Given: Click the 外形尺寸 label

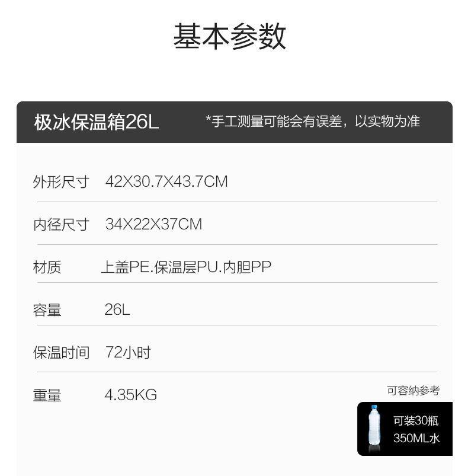Looking at the screenshot, I should pyautogui.click(x=61, y=182).
